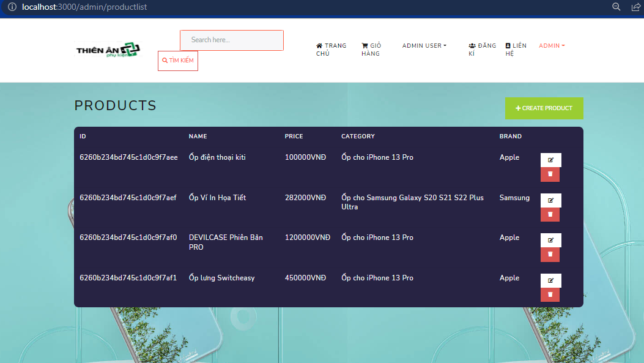The image size is (644, 363).
Task: Open ĐĂNG KÍ registration page
Action: (482, 50)
